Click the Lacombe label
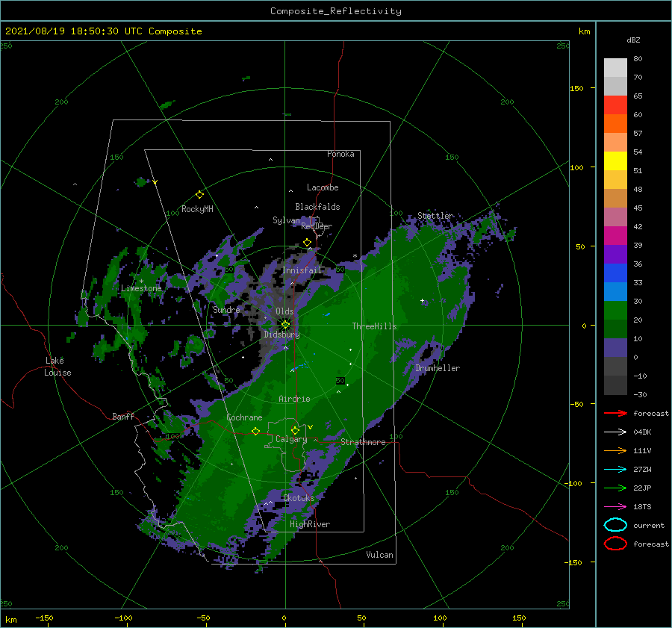Image resolution: width=672 pixels, height=628 pixels. 323,187
